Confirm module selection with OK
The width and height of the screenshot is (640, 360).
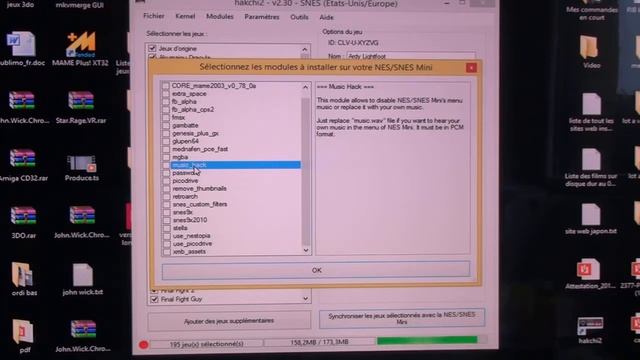click(316, 270)
